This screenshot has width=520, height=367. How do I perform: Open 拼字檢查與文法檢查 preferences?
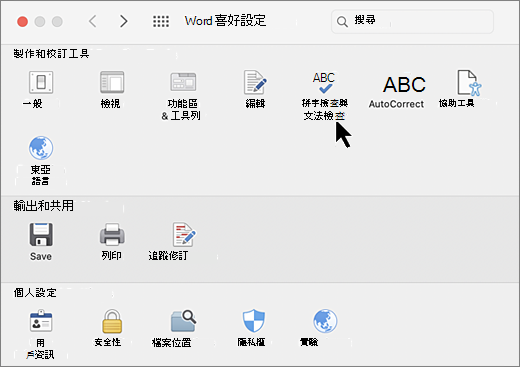[324, 83]
